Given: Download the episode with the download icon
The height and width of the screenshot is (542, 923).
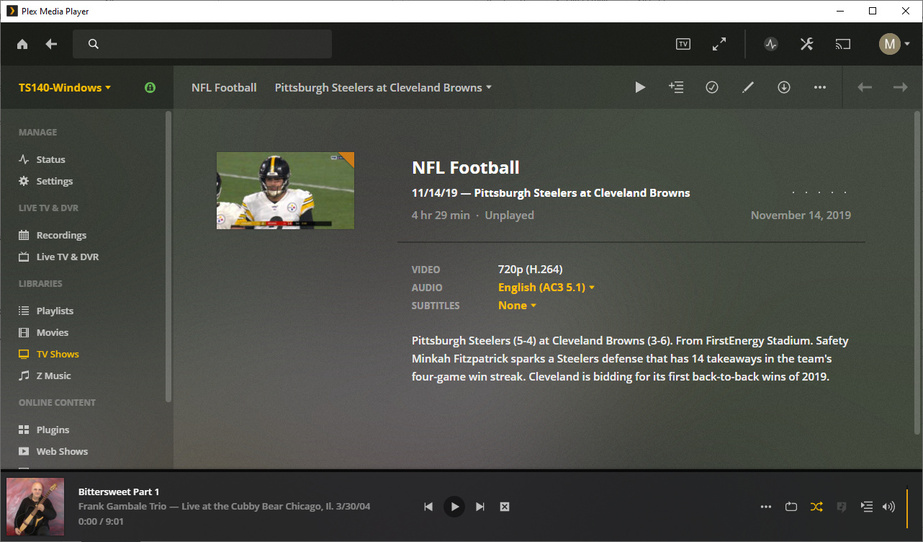Looking at the screenshot, I should tap(783, 88).
